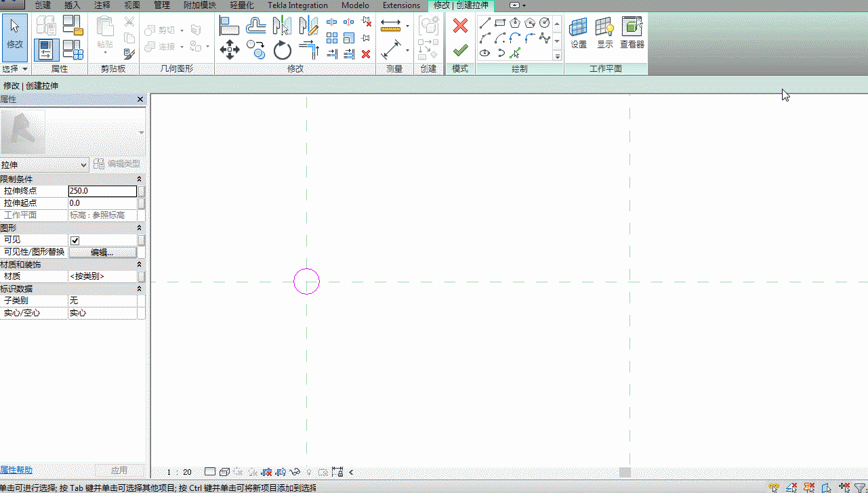This screenshot has width=868, height=493.
Task: Collapse the 限制条件 section
Action: point(139,179)
